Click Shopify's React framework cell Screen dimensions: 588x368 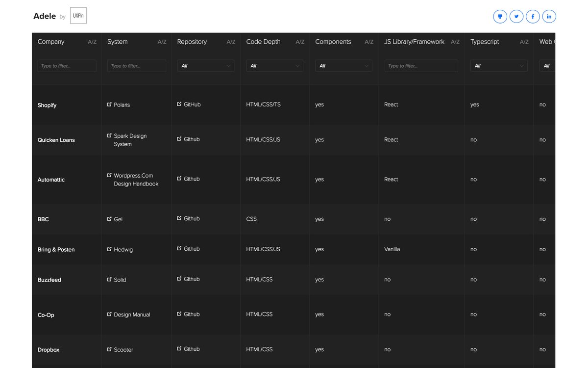[391, 105]
